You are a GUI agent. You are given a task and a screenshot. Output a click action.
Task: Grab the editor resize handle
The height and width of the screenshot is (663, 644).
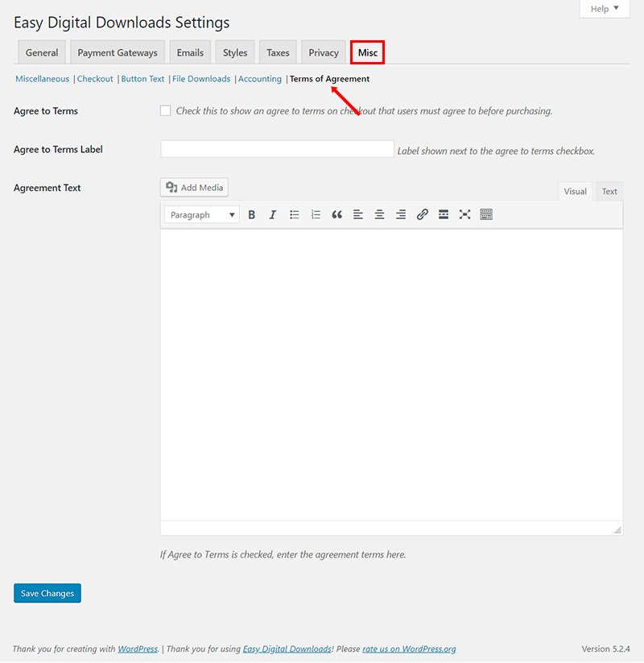(x=617, y=530)
